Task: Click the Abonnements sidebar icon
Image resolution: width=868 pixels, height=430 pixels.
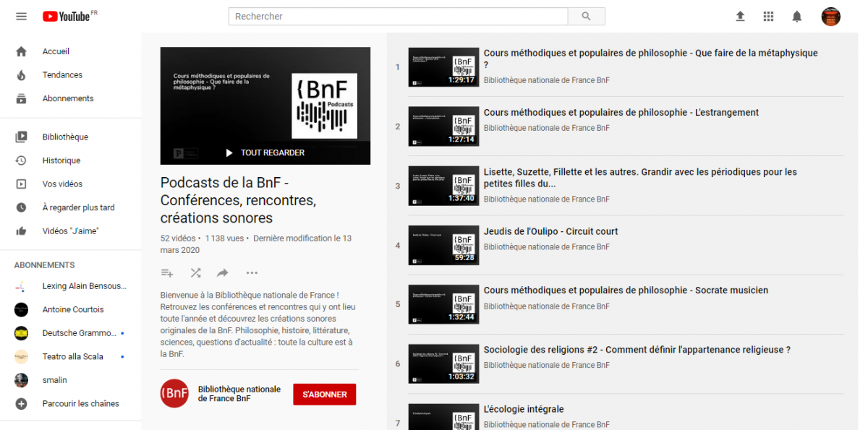Action: pyautogui.click(x=21, y=98)
